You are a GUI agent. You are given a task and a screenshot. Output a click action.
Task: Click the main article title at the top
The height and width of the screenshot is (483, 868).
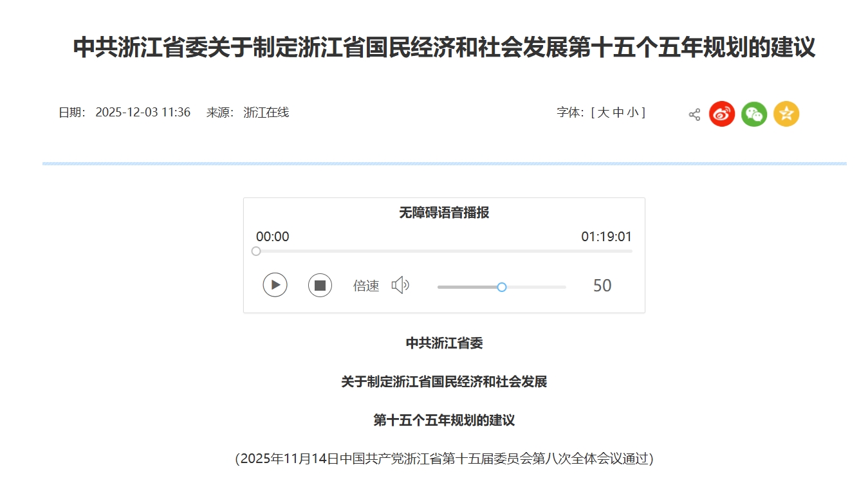pos(444,48)
